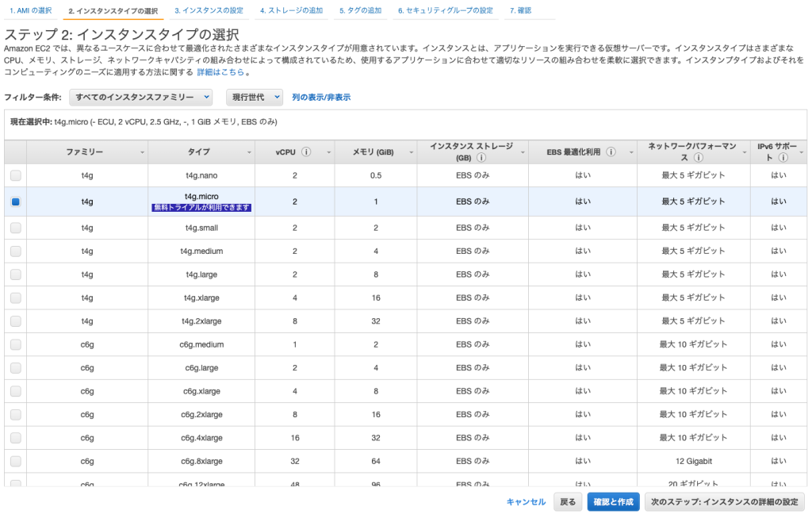
Task: Click the ステップ 2: インスタンスタイプの選択 heading
Action: tap(121, 35)
